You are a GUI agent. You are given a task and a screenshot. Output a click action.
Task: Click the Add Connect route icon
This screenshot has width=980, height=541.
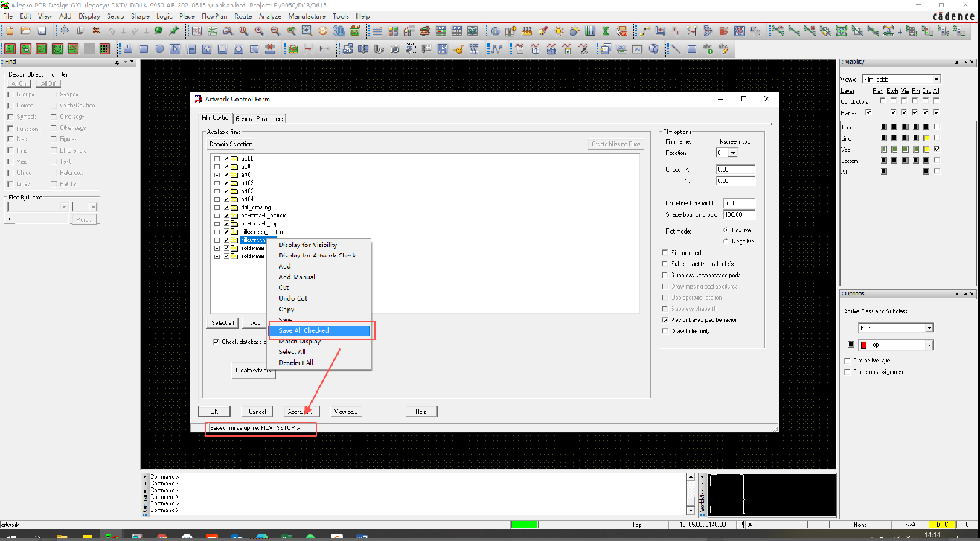coord(644,31)
